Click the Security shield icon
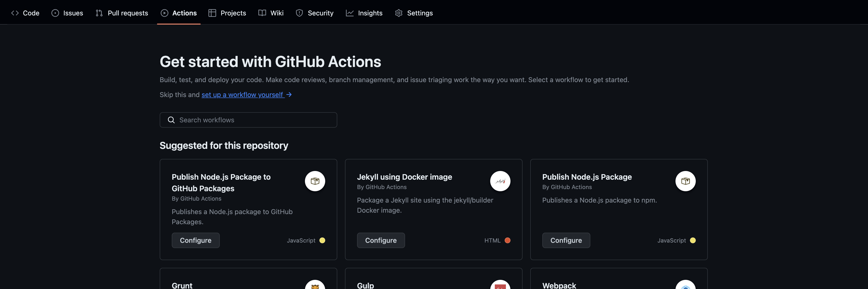Screen dimensions: 868x289 tap(299, 13)
